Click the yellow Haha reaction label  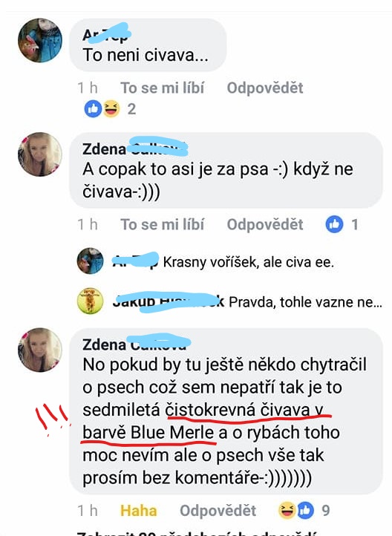pos(138,511)
